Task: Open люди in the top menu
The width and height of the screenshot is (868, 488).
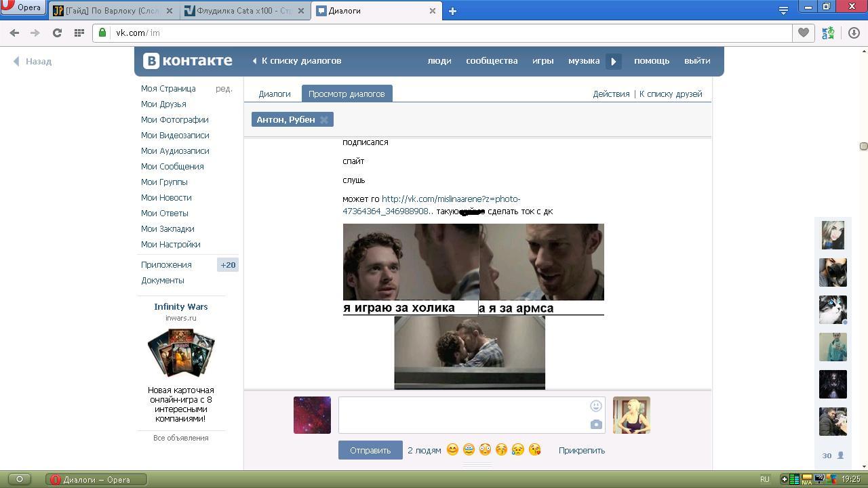Action: (439, 61)
